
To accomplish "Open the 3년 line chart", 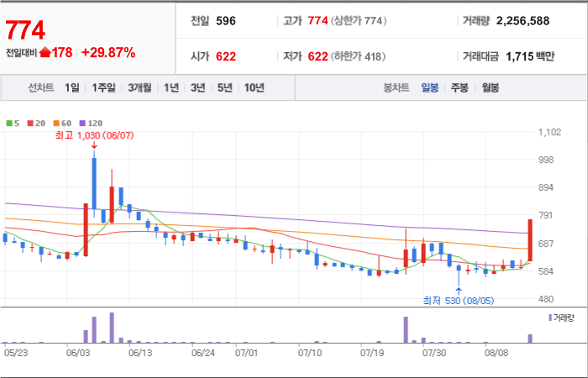I will (197, 87).
